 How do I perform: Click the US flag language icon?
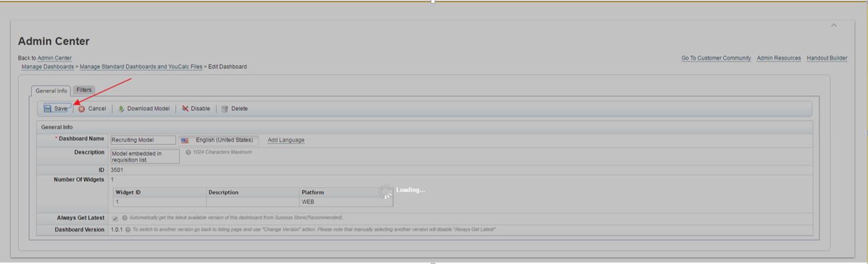(x=185, y=140)
